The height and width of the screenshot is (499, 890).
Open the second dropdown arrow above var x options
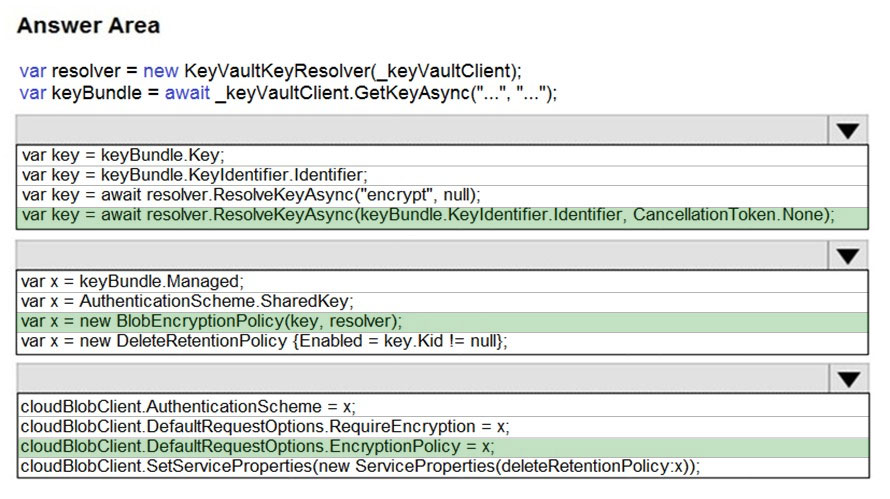coord(848,255)
